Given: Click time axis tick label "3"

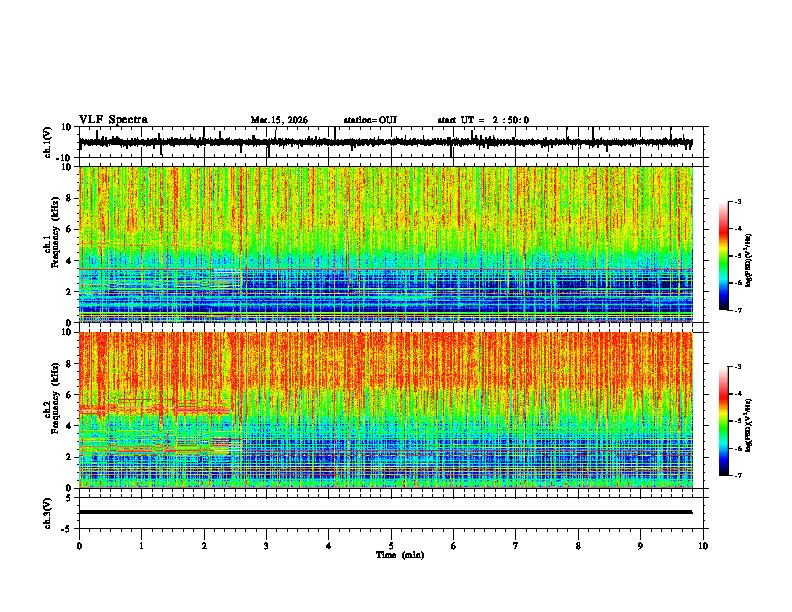Looking at the screenshot, I should 266,546.
